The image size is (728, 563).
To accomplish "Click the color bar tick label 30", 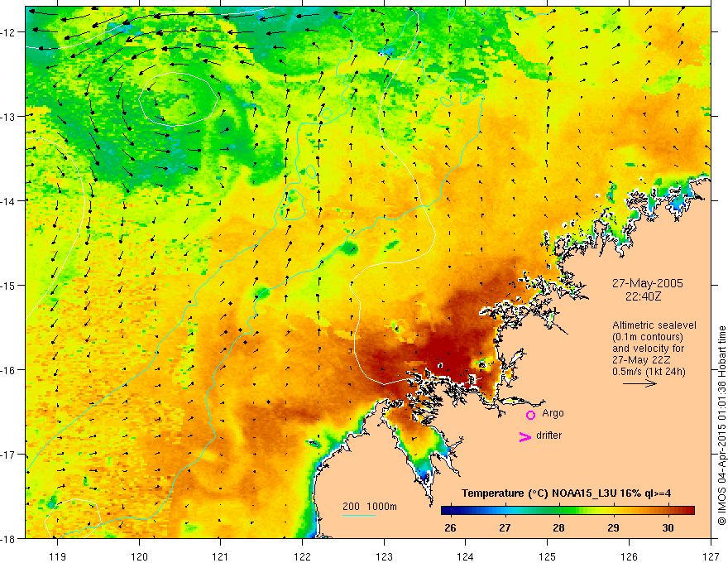I will point(668,527).
